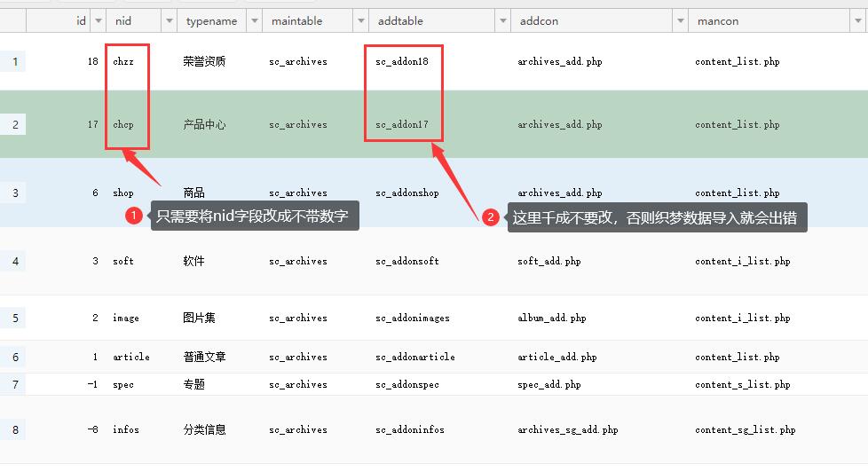Click the typename column header
Viewport: 868px width, 472px height.
pos(211,21)
